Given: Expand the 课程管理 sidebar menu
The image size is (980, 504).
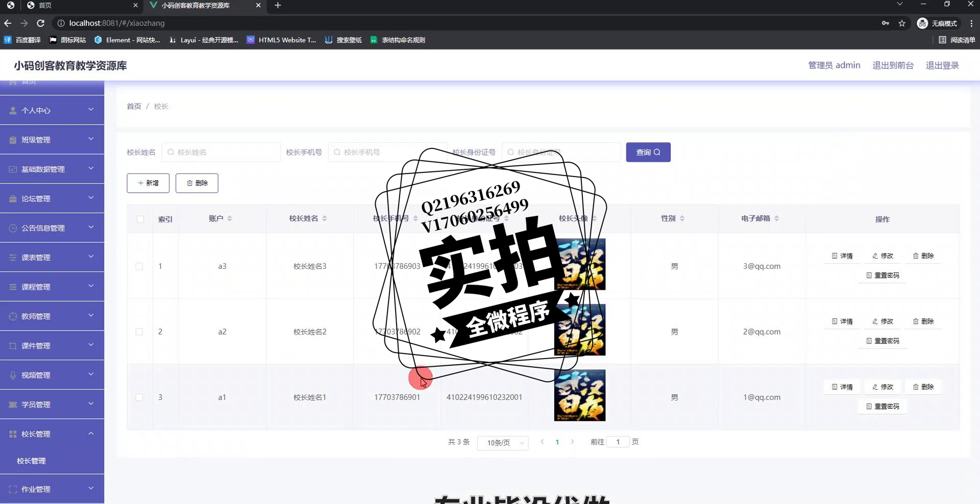Looking at the screenshot, I should point(52,287).
